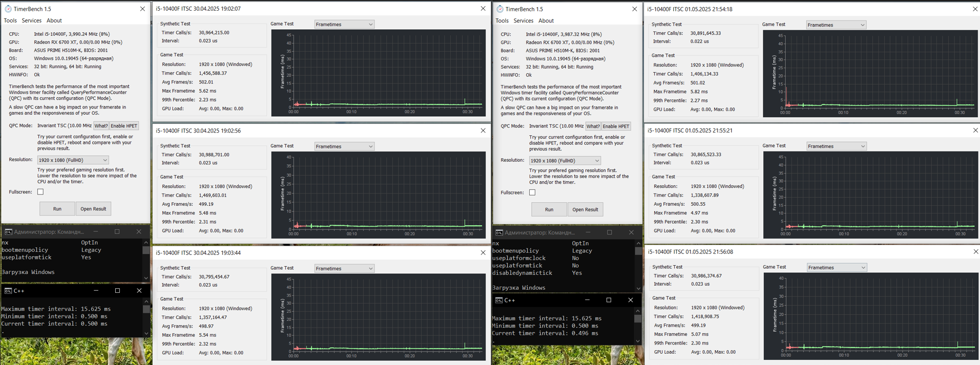Close the 30.04.2025 19:03:44 result window
This screenshot has height=365, width=980.
pos(483,252)
